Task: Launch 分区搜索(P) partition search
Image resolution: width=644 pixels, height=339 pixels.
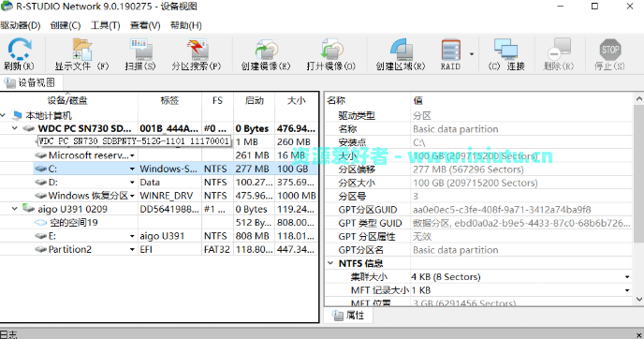Action: [197, 50]
